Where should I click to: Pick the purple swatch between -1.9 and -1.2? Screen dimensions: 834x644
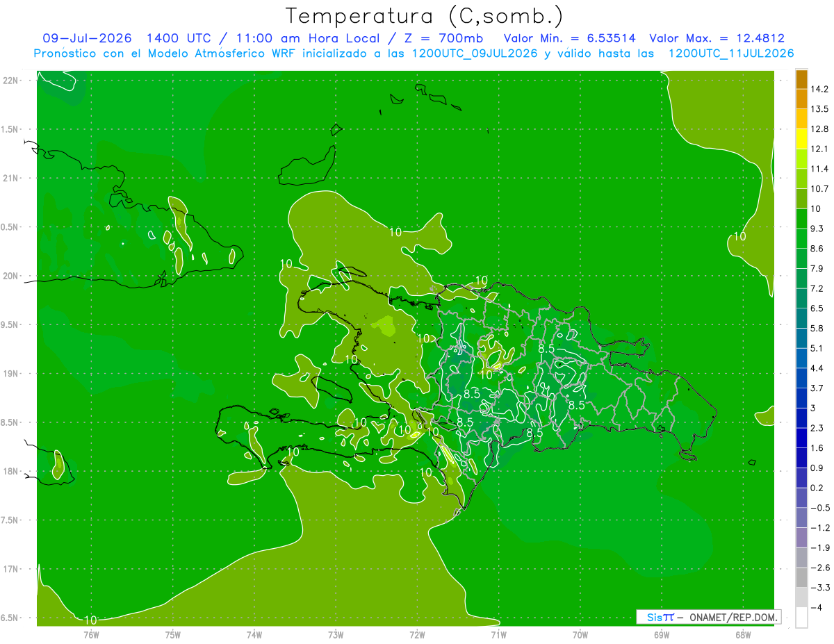801,538
